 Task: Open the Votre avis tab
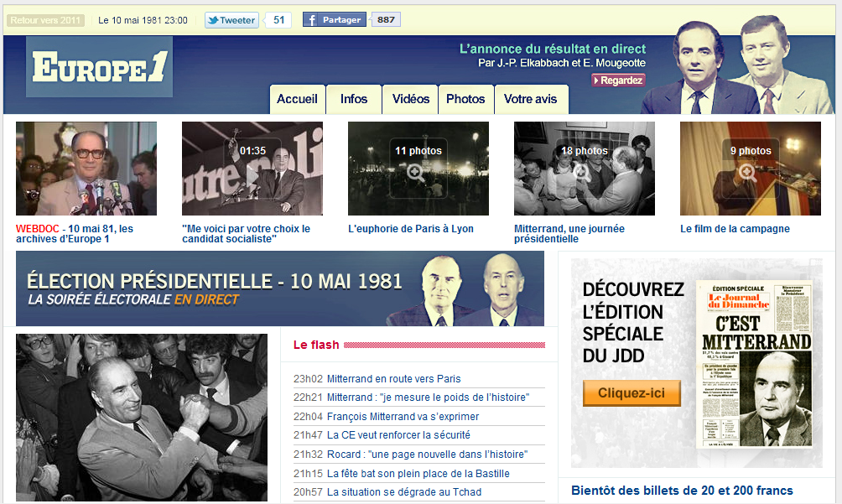(531, 99)
